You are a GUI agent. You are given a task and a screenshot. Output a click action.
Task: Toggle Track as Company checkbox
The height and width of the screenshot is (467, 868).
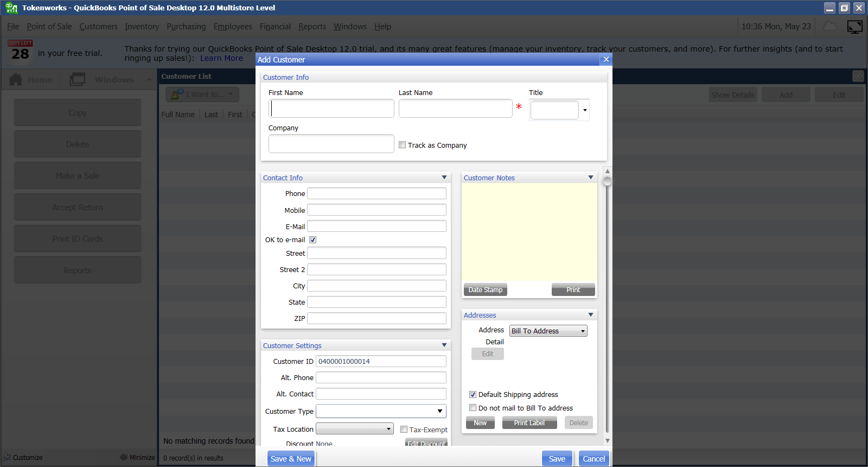coord(402,145)
